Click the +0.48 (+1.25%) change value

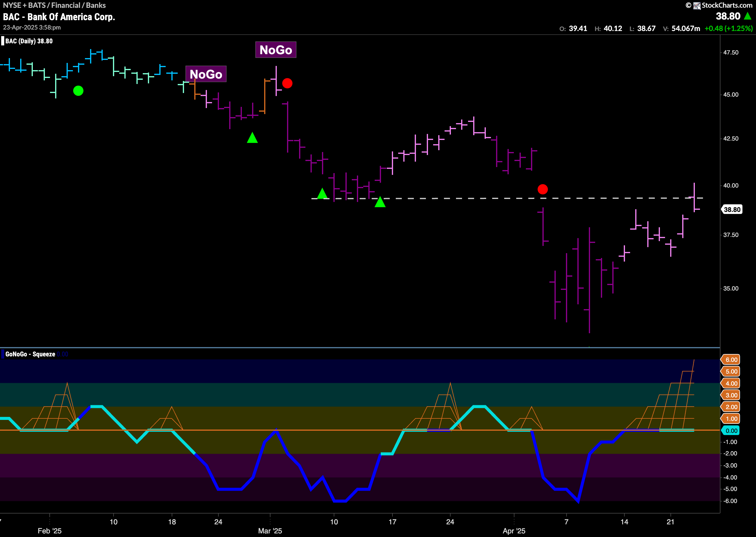pos(729,28)
